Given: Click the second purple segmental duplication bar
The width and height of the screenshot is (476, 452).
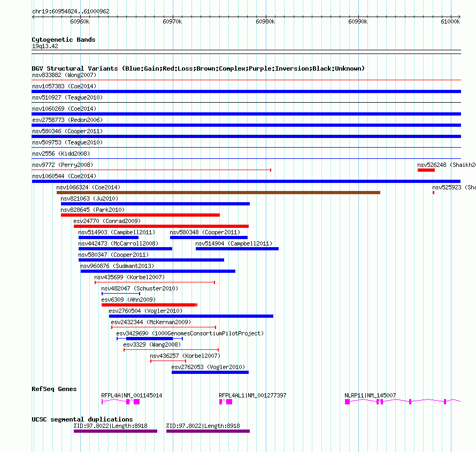Looking at the screenshot, I should click(208, 431).
